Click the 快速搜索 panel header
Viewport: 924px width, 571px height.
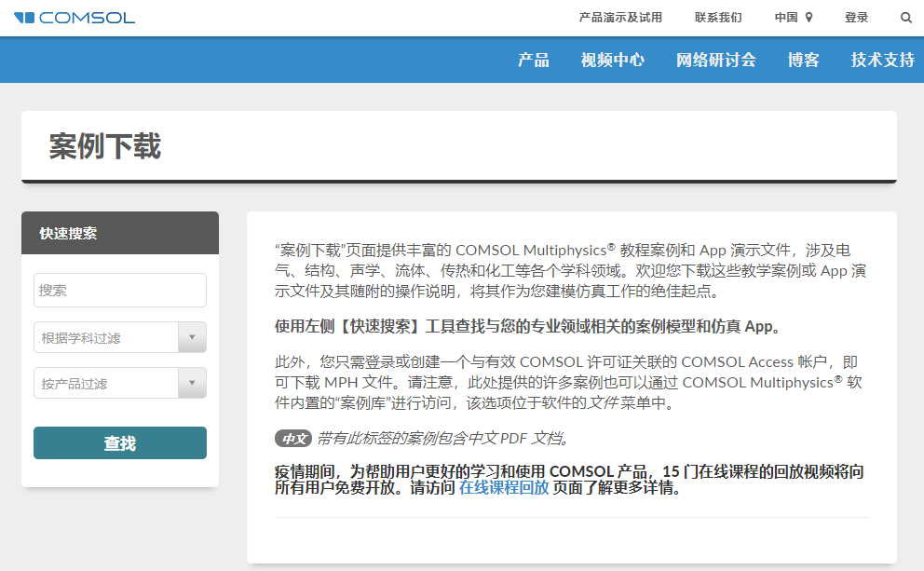[120, 233]
